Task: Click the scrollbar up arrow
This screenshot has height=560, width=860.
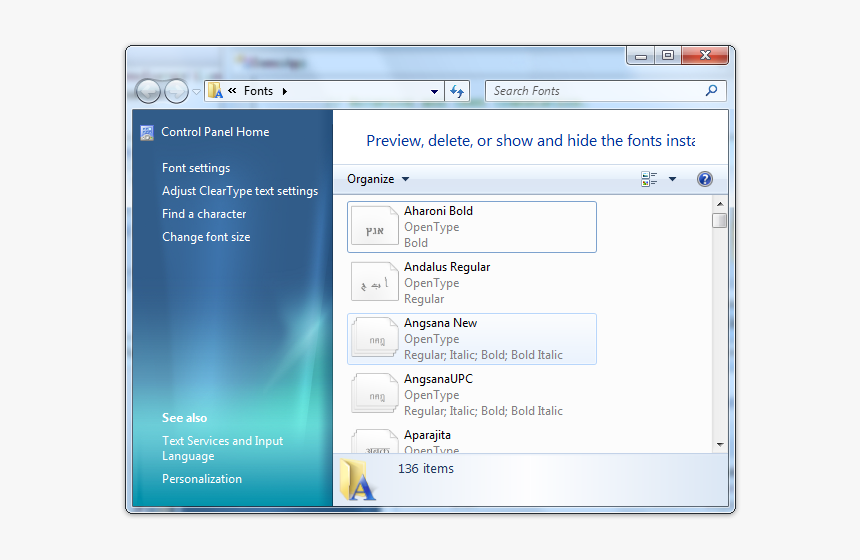Action: [x=720, y=204]
